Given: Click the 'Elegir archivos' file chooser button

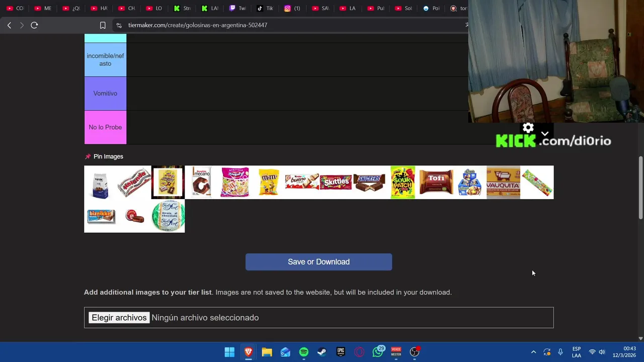Looking at the screenshot, I should pyautogui.click(x=119, y=318).
